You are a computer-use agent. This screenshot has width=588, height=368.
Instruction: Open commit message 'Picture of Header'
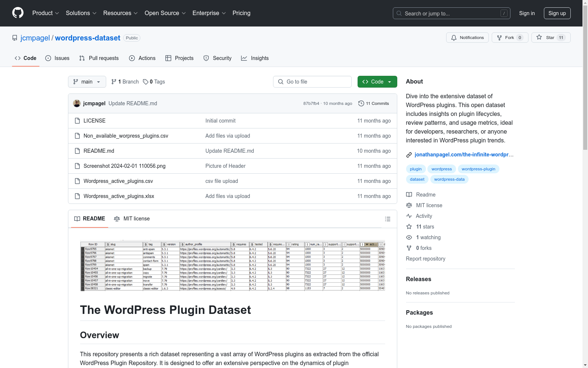(225, 166)
